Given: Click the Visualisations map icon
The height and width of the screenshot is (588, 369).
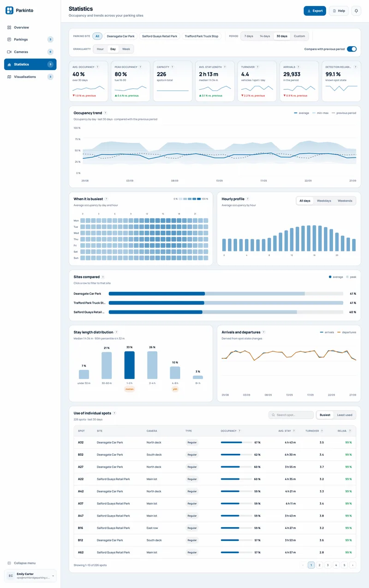Looking at the screenshot, I should 9,77.
